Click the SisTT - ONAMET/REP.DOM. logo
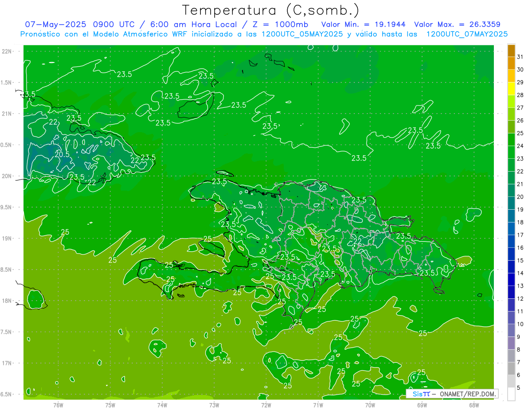Image resolution: width=532 pixels, height=411 pixels. pos(452,393)
